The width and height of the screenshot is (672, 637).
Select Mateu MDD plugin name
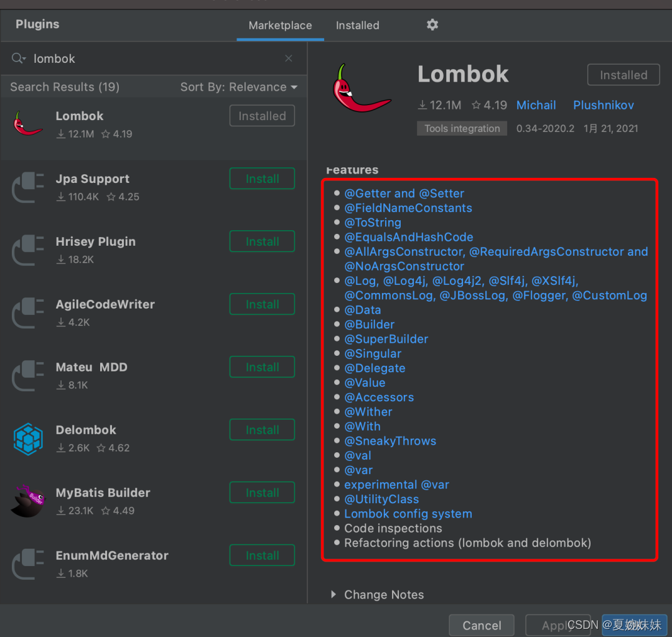point(91,367)
